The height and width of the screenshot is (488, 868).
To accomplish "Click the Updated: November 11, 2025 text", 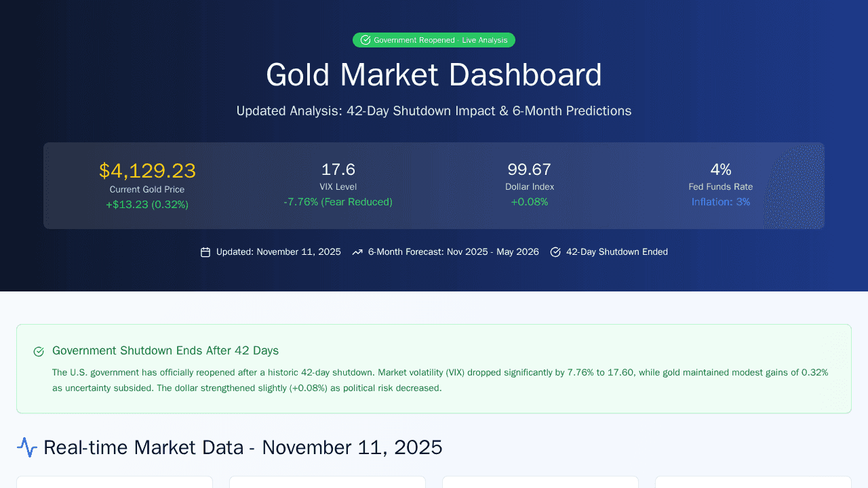I will click(x=278, y=252).
